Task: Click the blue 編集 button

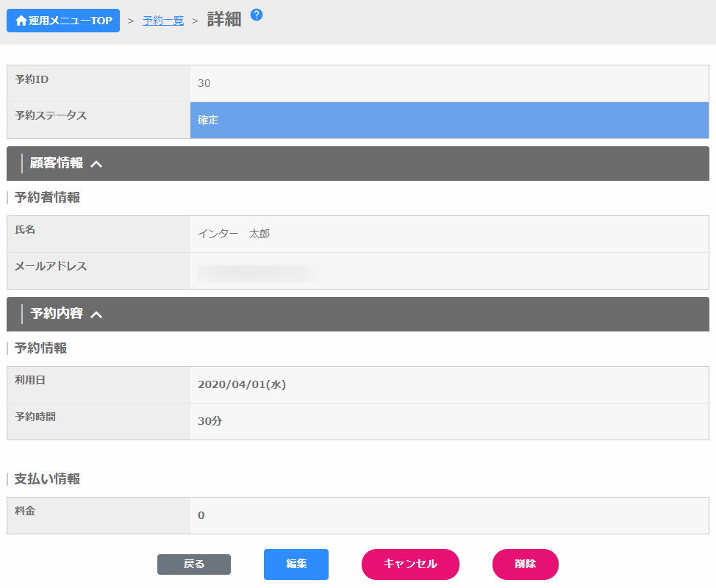Action: coord(296,564)
